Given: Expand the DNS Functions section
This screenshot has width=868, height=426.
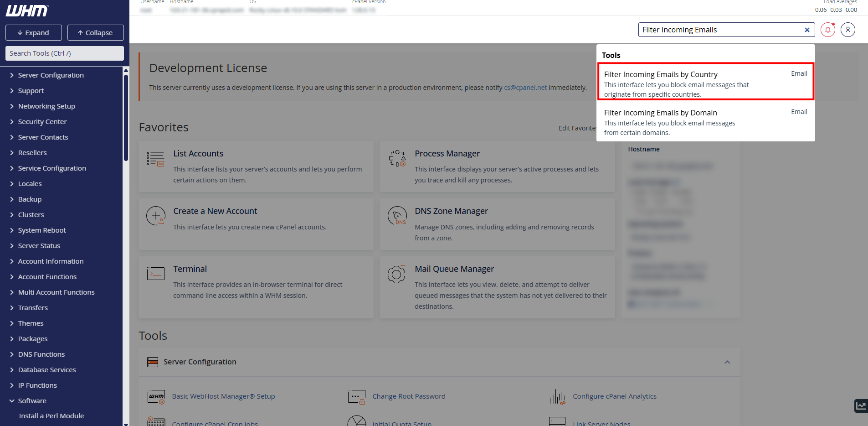Looking at the screenshot, I should (41, 354).
